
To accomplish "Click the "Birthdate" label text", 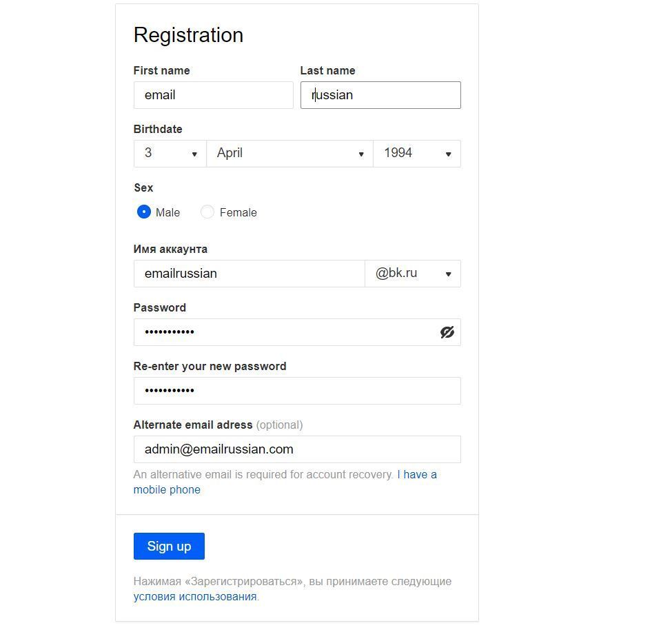I will pos(158,129).
